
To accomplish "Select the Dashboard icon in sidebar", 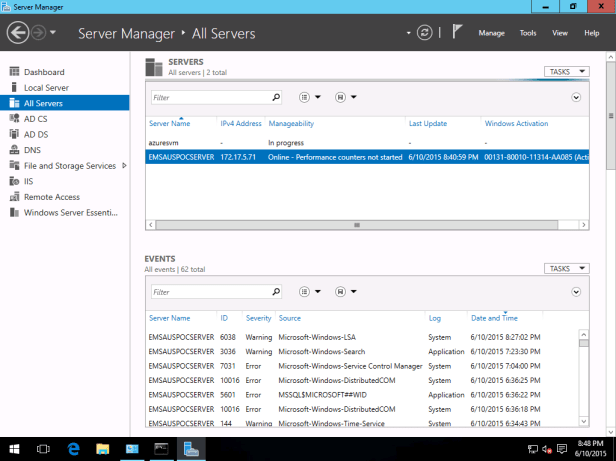I will tap(14, 72).
